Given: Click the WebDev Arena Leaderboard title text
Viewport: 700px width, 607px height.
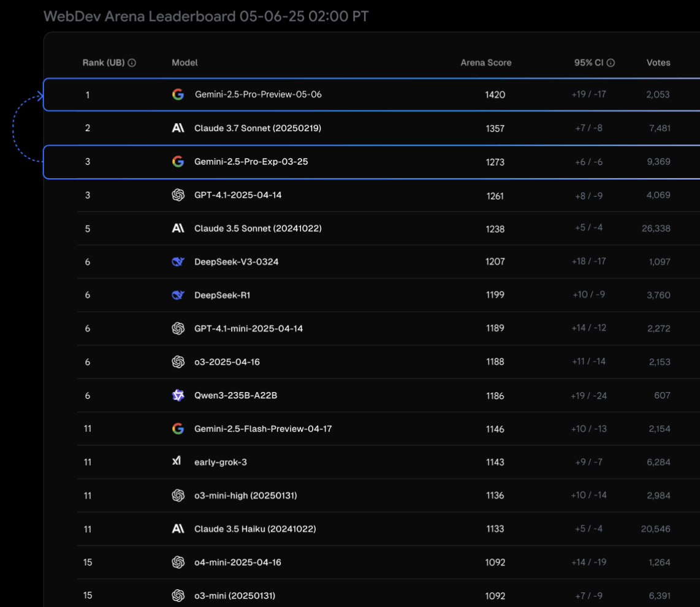Looking at the screenshot, I should pos(206,16).
